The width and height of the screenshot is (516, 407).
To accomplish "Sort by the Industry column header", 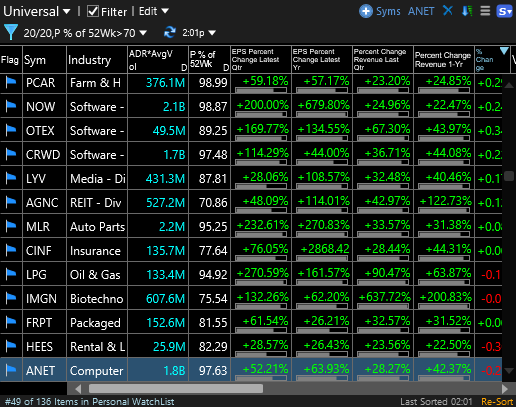I will click(x=97, y=60).
